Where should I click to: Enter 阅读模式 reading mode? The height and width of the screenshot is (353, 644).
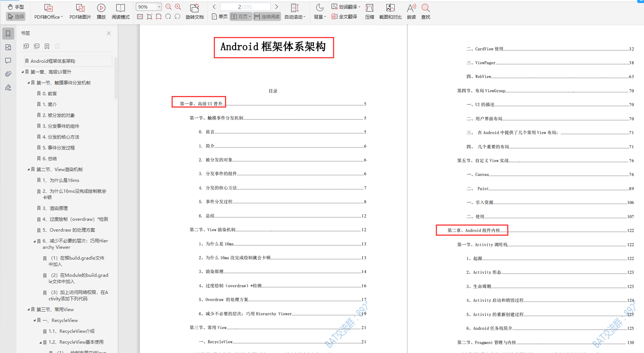point(120,12)
